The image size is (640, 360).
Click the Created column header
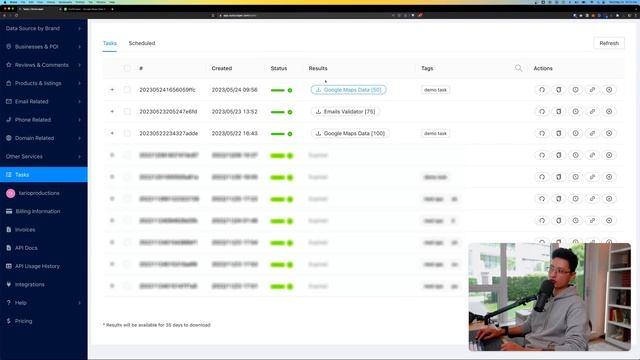[222, 68]
